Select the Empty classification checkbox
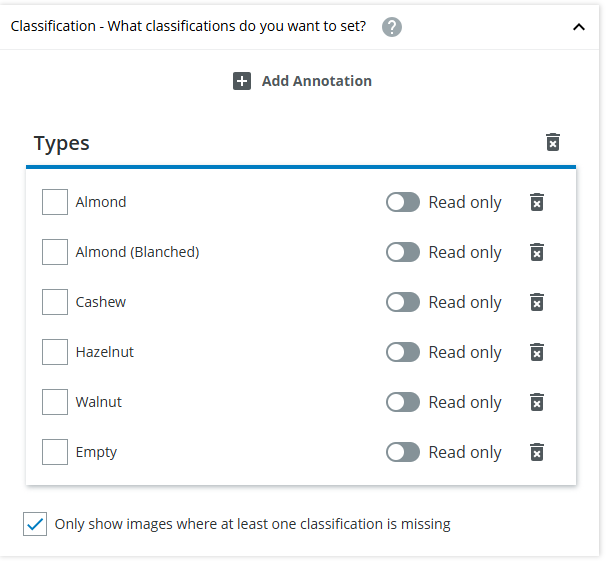 pyautogui.click(x=55, y=452)
